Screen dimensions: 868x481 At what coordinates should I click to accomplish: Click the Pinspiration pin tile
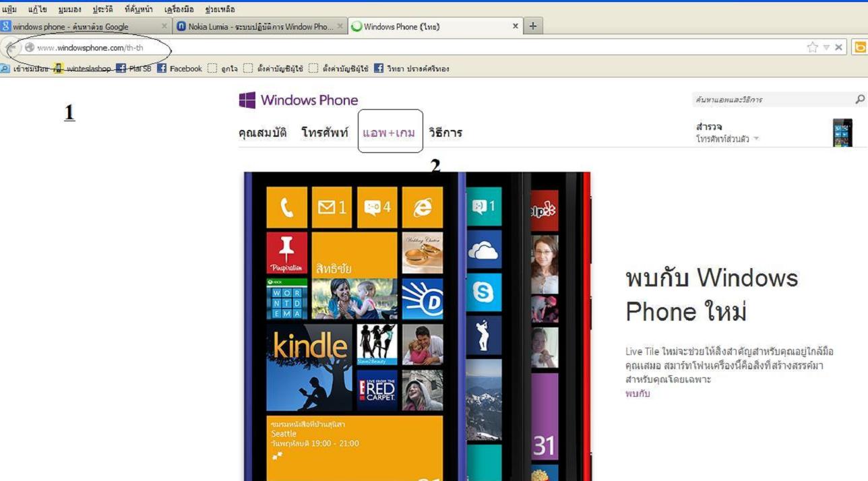tap(287, 253)
